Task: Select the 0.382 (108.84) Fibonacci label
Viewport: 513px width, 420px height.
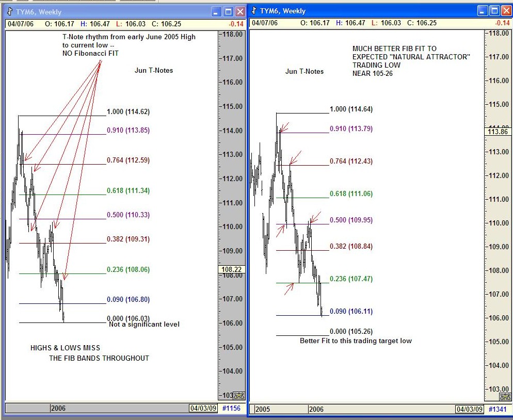Action: point(351,246)
